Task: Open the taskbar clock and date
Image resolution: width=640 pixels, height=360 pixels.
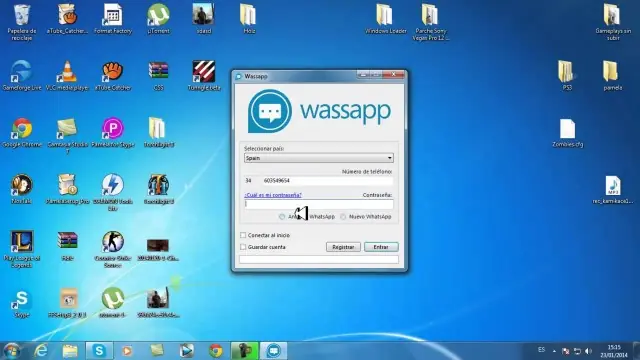Action: click(613, 351)
